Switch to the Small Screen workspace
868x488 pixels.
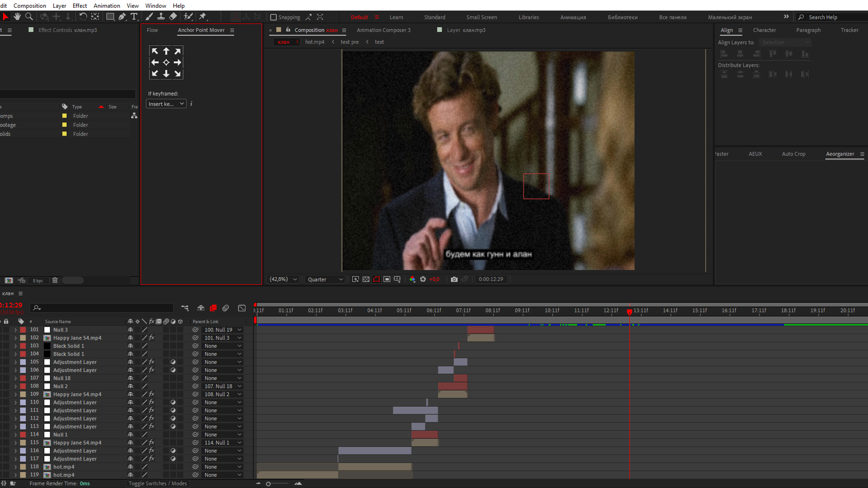(481, 17)
